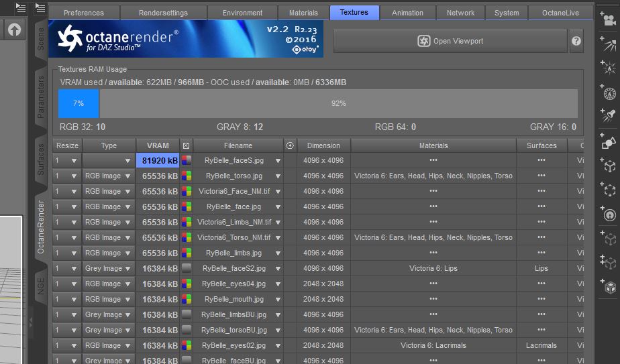Click the blue 7% VRAM usage bar segment

pyautogui.click(x=79, y=103)
